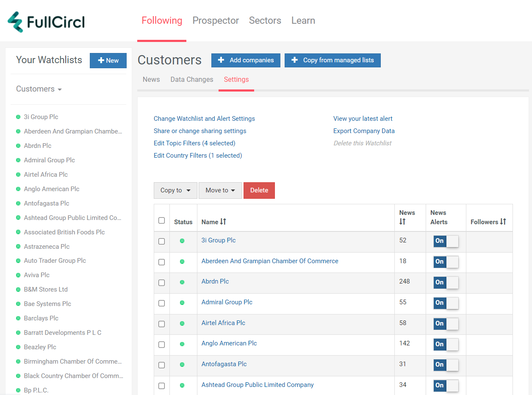532x395 pixels.
Task: Expand the Customers watchlist selector
Action: (x=39, y=89)
